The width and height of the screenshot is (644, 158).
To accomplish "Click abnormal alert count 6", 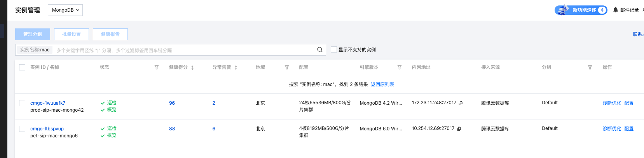I will [x=214, y=129].
